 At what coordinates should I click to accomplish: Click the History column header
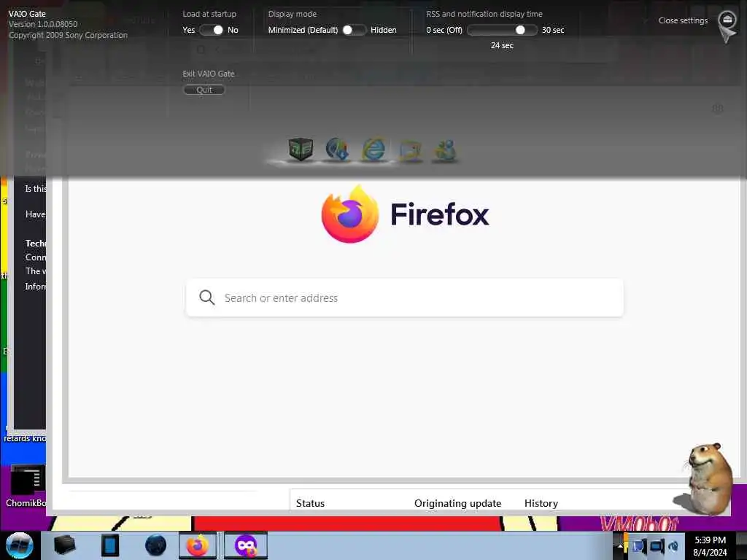point(541,503)
